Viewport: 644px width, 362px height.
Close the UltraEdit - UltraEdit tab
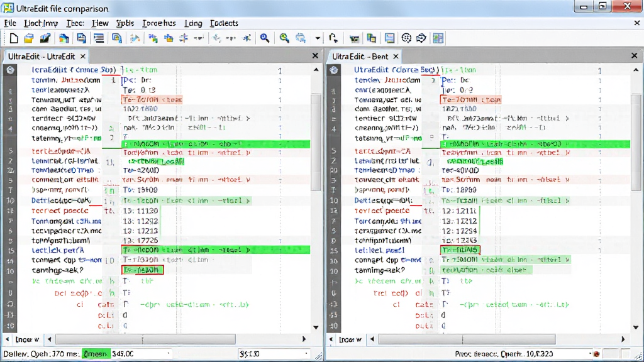click(83, 56)
